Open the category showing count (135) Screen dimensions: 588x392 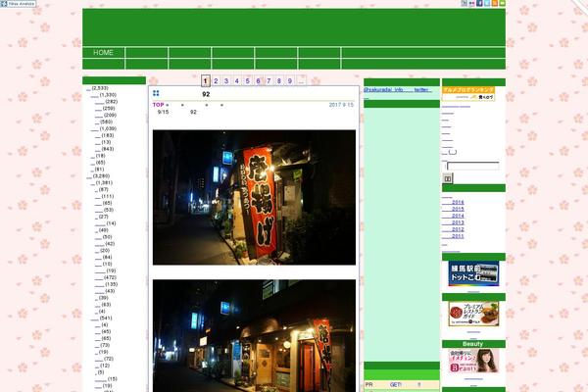point(107,284)
